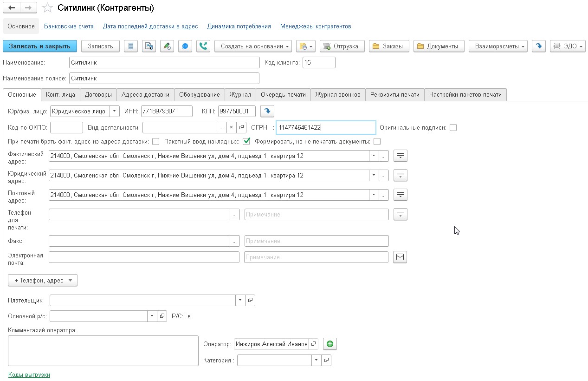Switch to the Договоры tab
Viewport: 588px width, 381px height.
[98, 94]
